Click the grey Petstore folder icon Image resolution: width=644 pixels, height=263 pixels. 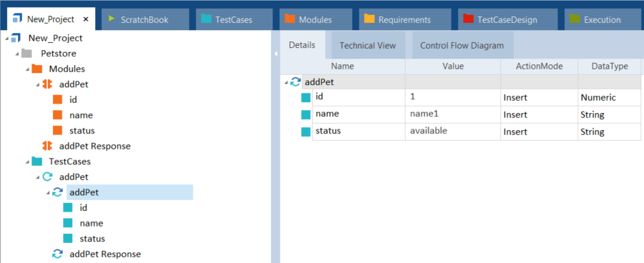(x=26, y=54)
